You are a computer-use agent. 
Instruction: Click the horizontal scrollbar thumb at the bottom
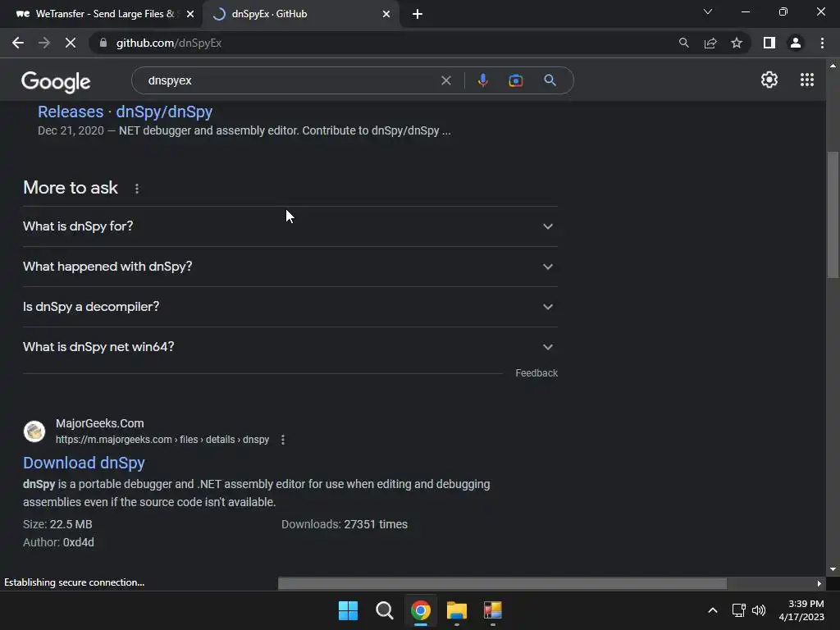point(502,583)
